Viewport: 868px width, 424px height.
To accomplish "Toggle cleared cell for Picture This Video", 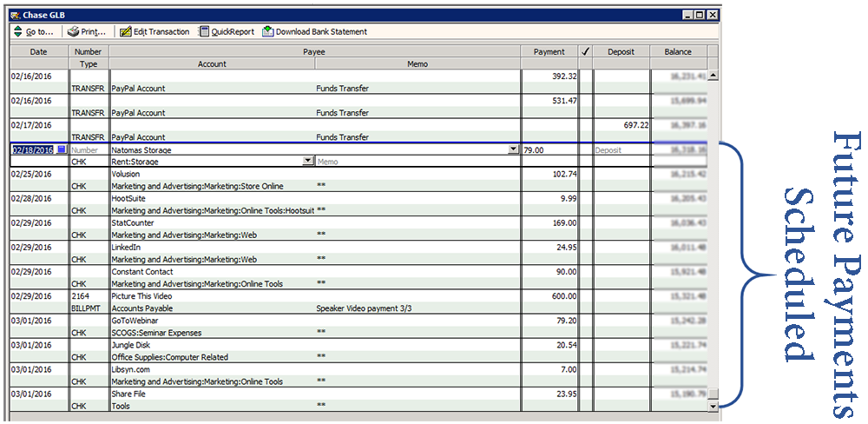I will click(x=585, y=296).
